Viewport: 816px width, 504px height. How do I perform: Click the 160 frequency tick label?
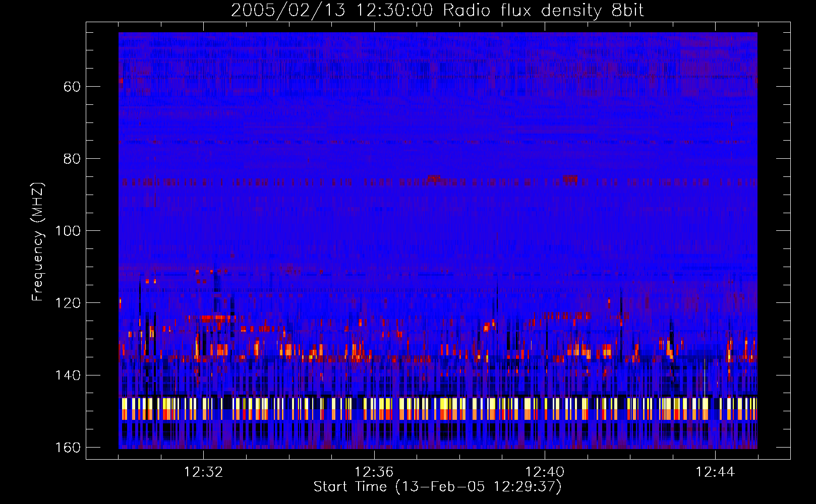tap(68, 448)
